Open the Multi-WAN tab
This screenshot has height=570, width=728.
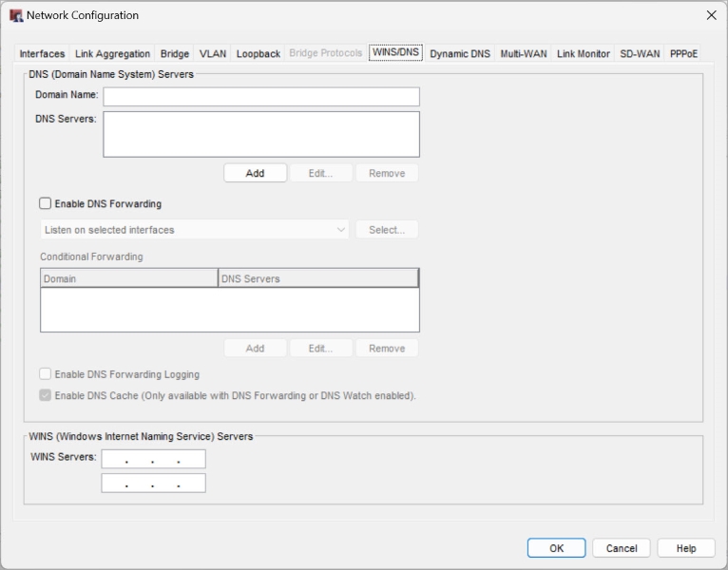(x=524, y=54)
